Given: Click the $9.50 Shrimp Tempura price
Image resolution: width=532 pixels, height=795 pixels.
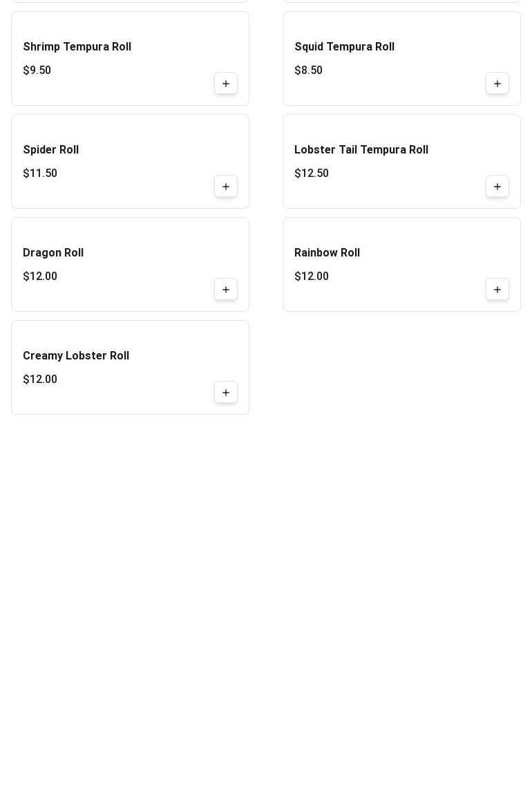Looking at the screenshot, I should pyautogui.click(x=37, y=70).
